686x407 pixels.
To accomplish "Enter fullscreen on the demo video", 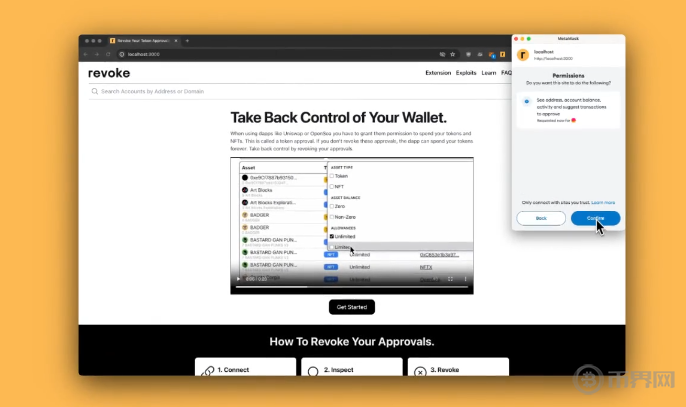I will [x=450, y=279].
